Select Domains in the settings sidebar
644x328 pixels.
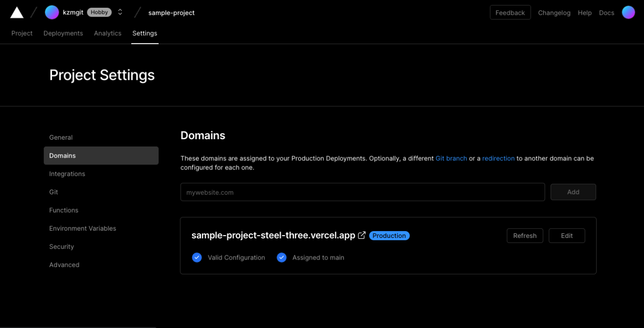click(101, 156)
